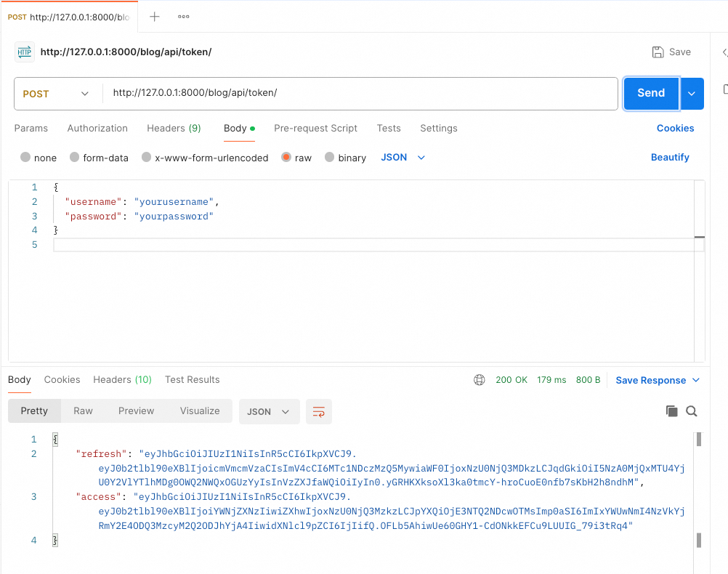This screenshot has width=728, height=574.
Task: Open response JSON format dropdown
Action: 269,411
